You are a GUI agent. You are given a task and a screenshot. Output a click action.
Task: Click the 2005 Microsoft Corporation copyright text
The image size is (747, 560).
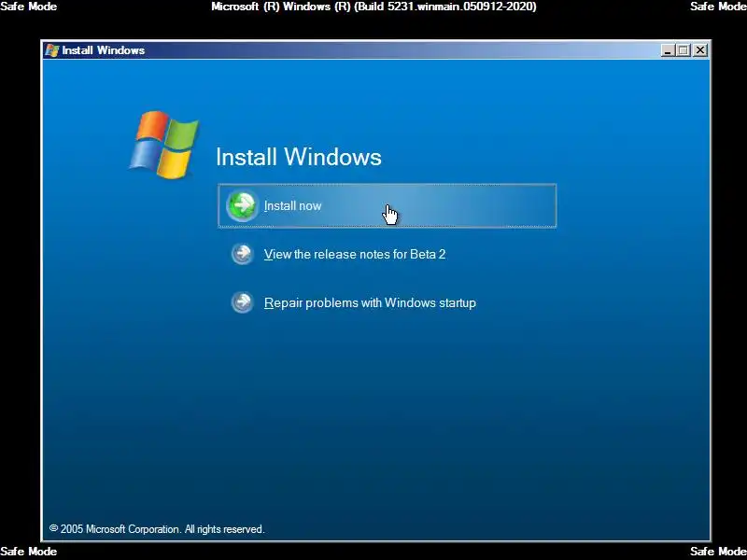pyautogui.click(x=157, y=529)
